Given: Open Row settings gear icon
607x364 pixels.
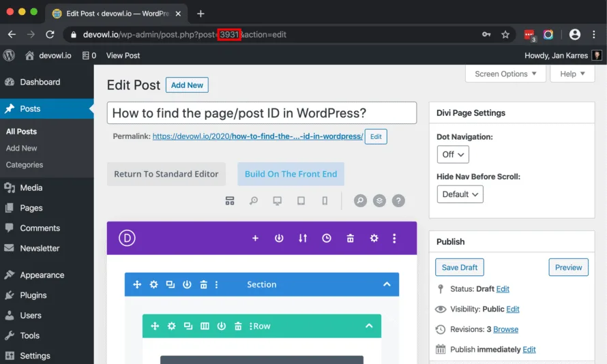Looking at the screenshot, I should click(171, 326).
